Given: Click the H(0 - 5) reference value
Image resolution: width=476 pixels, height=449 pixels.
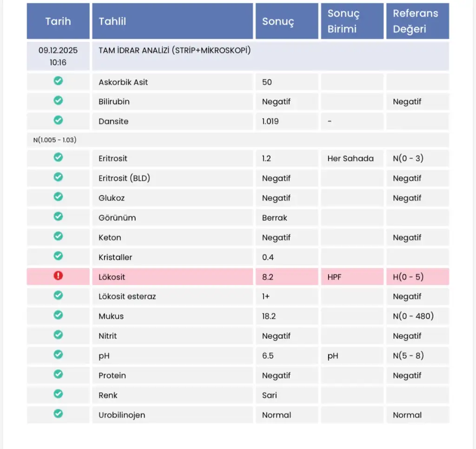Looking at the screenshot, I should click(x=408, y=277).
